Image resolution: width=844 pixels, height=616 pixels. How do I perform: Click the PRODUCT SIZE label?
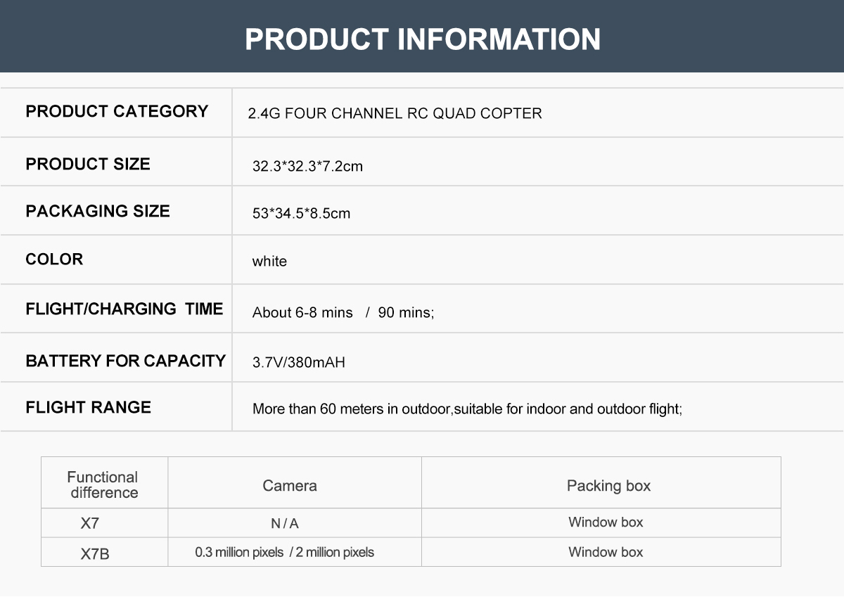(88, 165)
